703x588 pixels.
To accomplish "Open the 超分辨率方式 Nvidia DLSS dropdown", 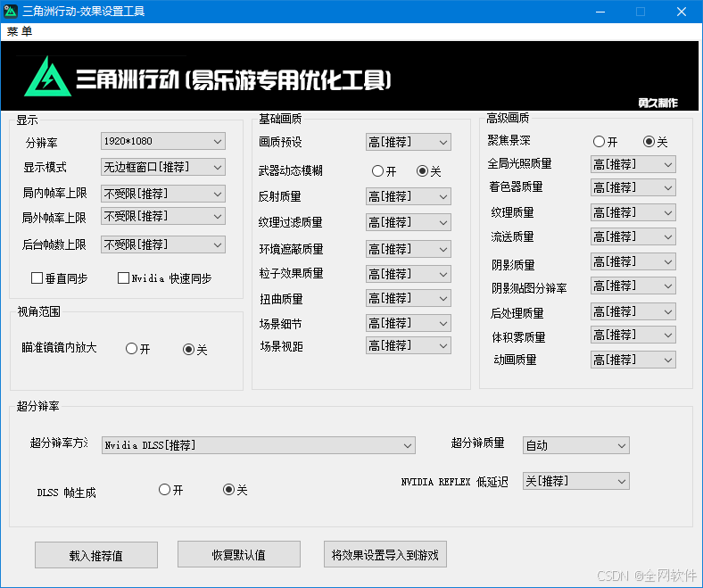I will (x=258, y=445).
